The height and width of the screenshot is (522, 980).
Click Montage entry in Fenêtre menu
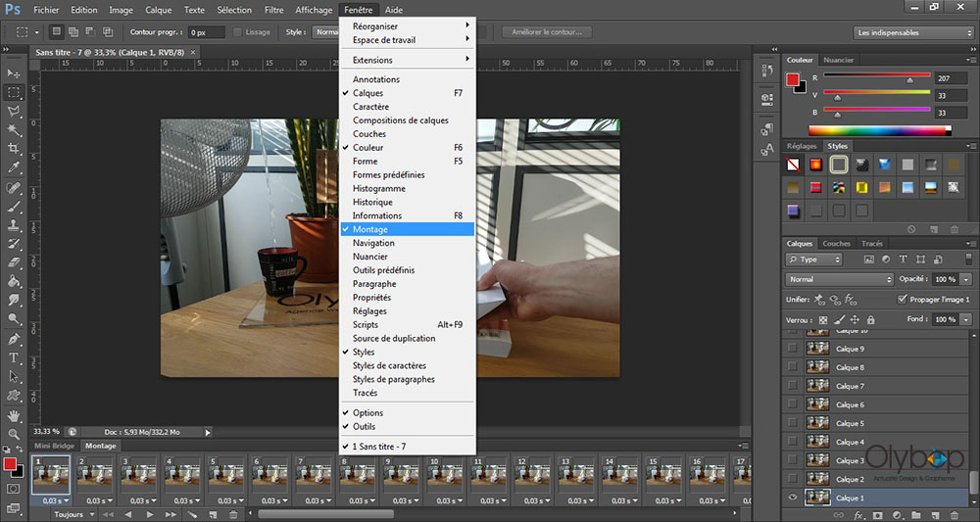(407, 229)
